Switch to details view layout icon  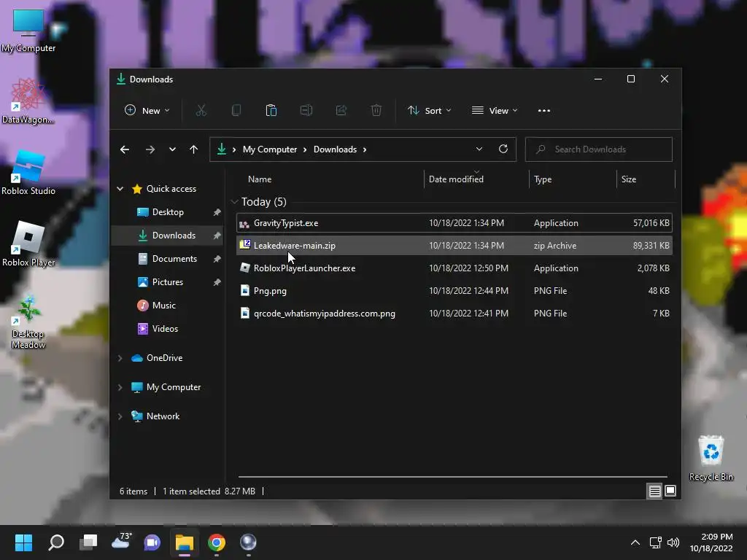pos(654,491)
